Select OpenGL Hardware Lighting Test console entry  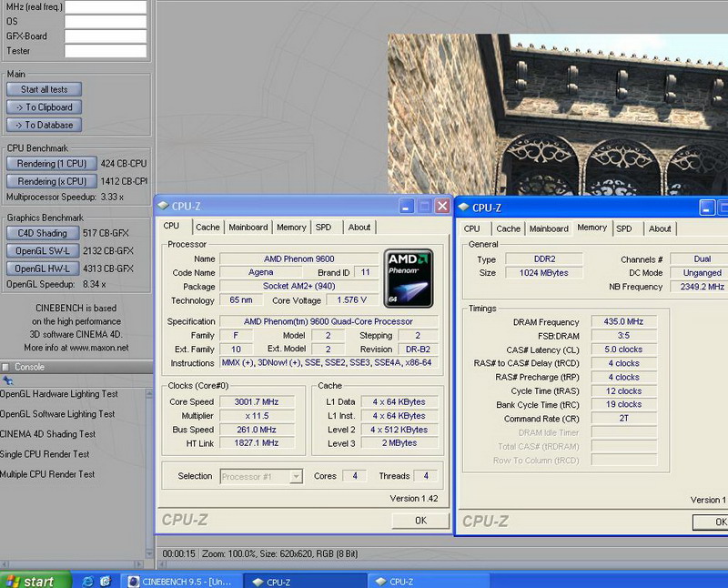[x=59, y=394]
